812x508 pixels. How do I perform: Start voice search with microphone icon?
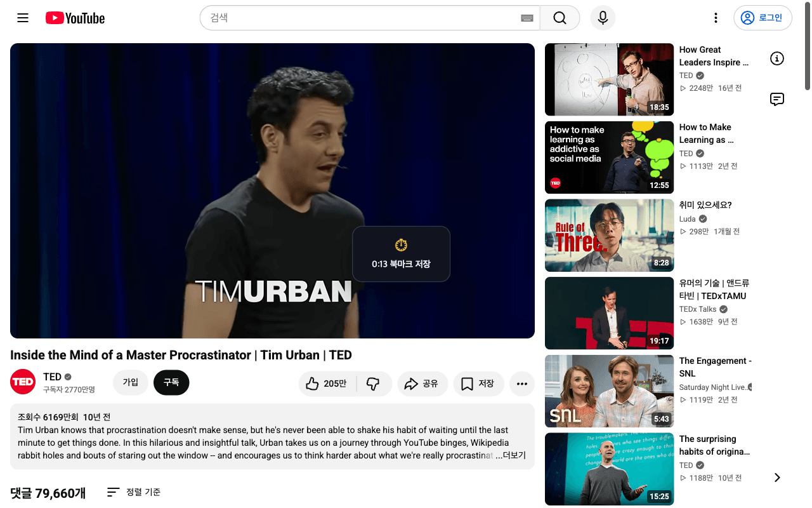(603, 18)
